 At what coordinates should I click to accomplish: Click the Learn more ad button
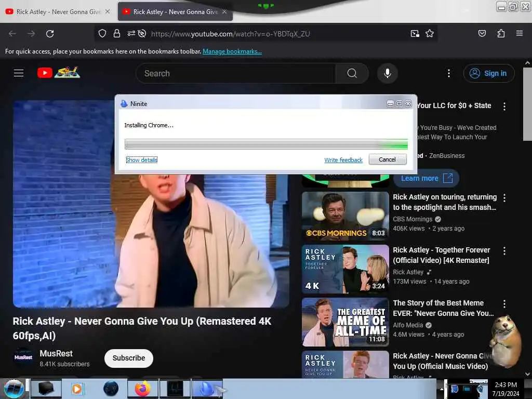tap(427, 178)
